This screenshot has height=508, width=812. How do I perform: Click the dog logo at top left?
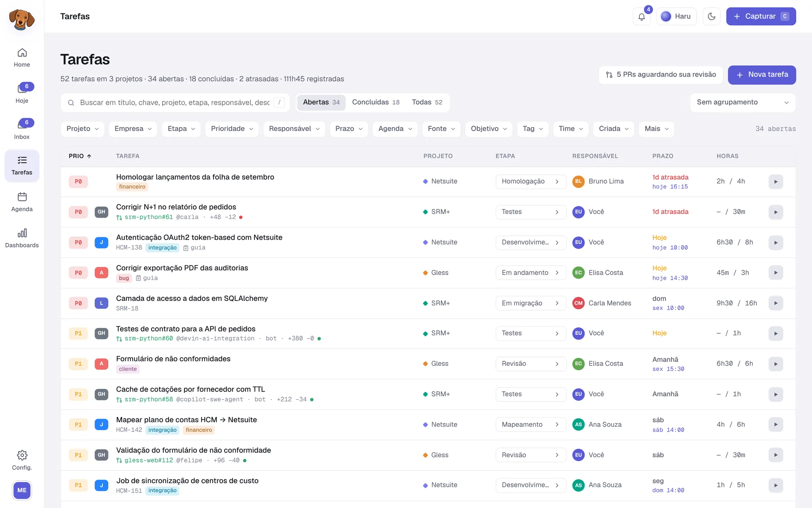click(x=22, y=19)
